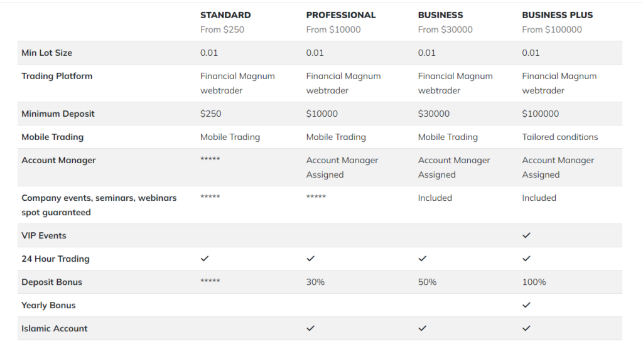
Task: Select the 24 Hour Trading checkmark for Business Plus
Action: pos(526,259)
